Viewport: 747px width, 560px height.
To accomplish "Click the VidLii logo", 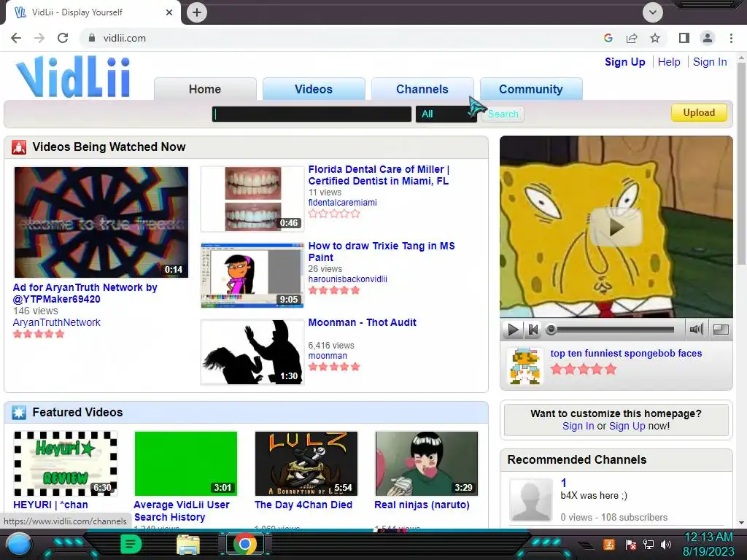I will point(73,77).
